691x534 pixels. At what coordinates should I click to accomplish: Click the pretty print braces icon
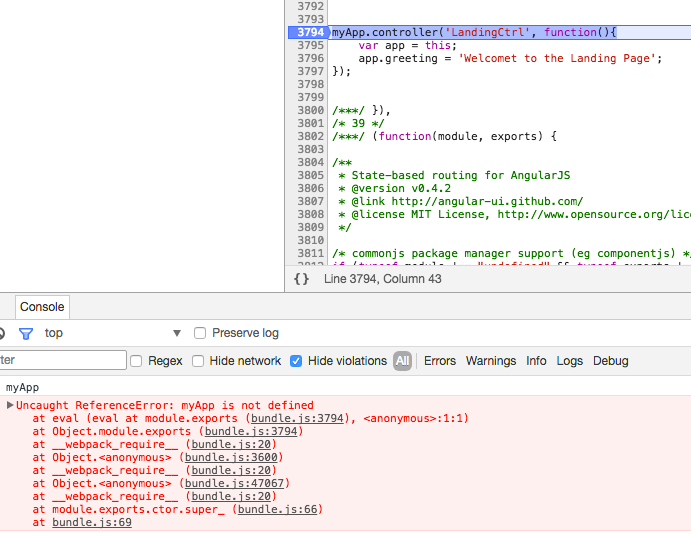click(301, 279)
